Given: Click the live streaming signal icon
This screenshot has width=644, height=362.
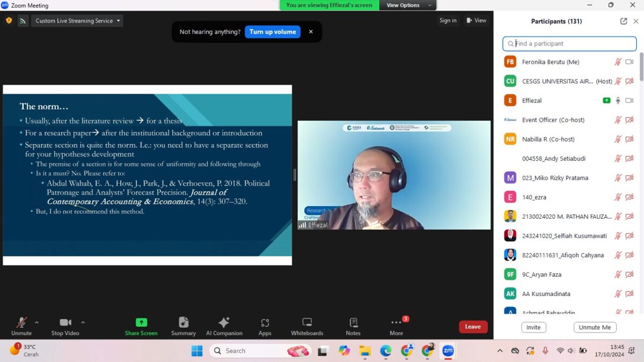Looking at the screenshot, I should point(23,21).
